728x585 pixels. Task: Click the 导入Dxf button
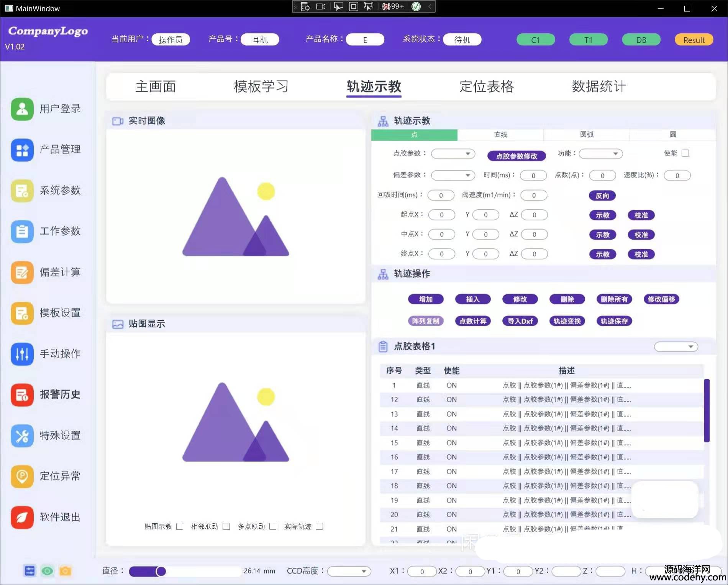[520, 321]
